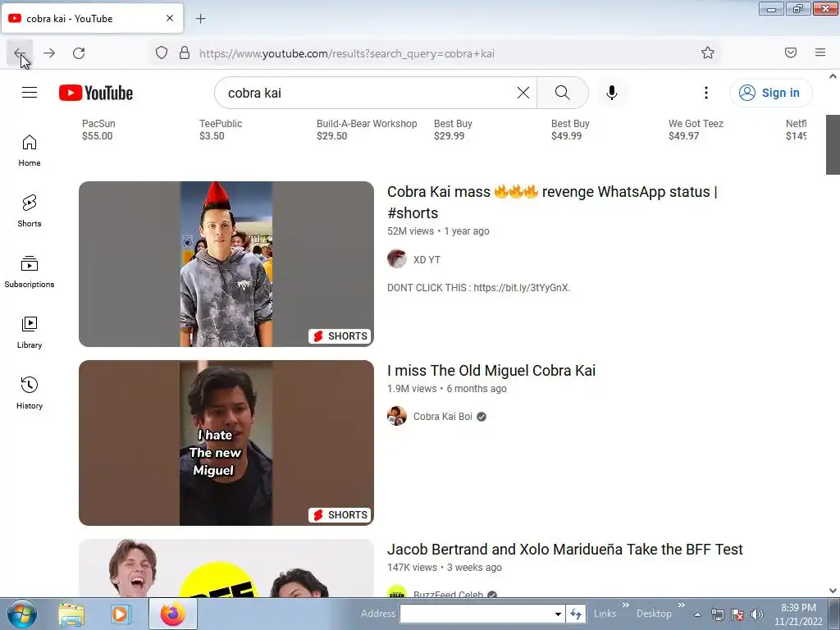Click the taskbar Address go button

[576, 614]
